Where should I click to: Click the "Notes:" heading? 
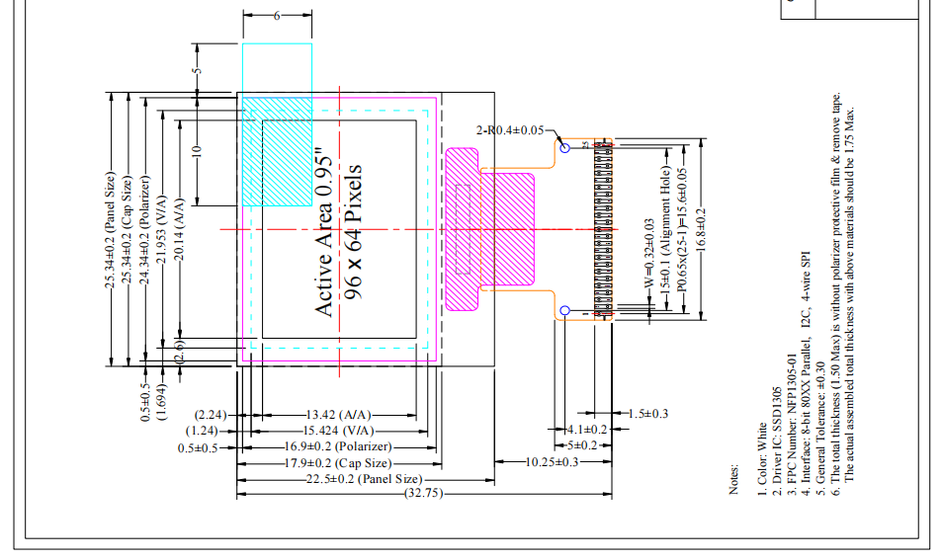click(733, 479)
